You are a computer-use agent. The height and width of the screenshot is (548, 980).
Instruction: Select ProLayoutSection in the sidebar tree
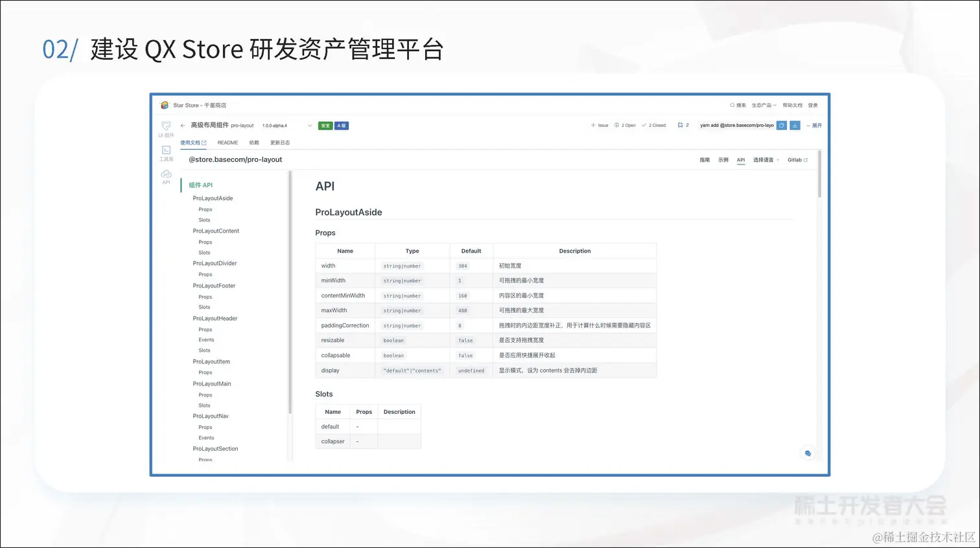pyautogui.click(x=215, y=448)
